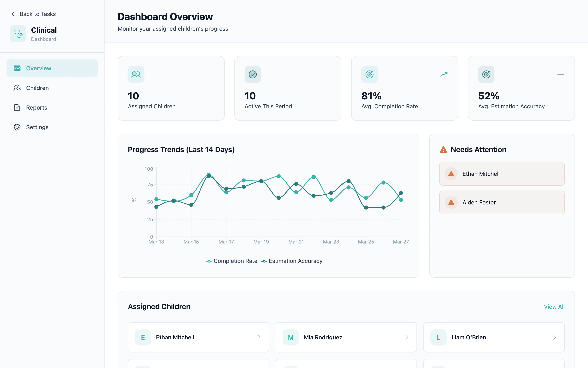Image resolution: width=588 pixels, height=368 pixels.
Task: Click the Assigned Children card people icon
Action: point(136,74)
